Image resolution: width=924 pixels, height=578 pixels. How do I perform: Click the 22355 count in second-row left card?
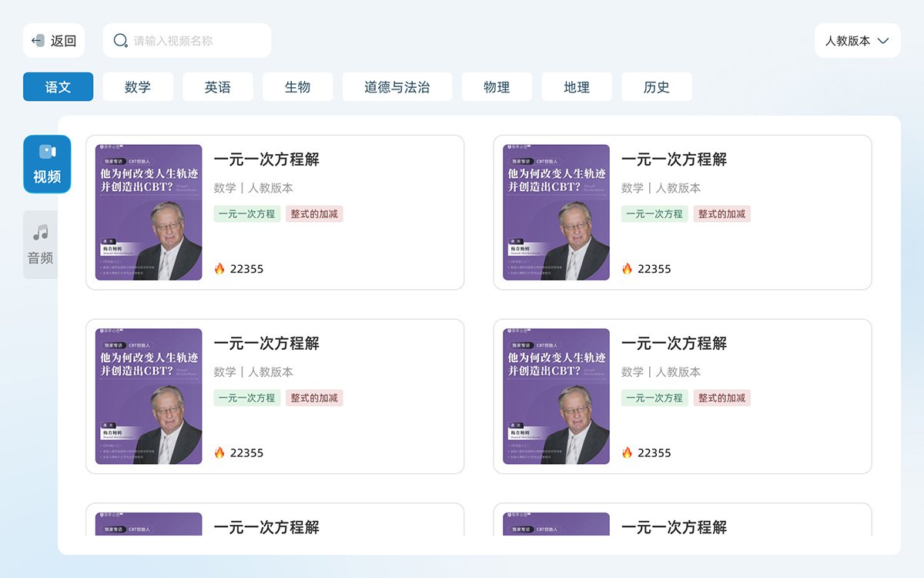247,453
